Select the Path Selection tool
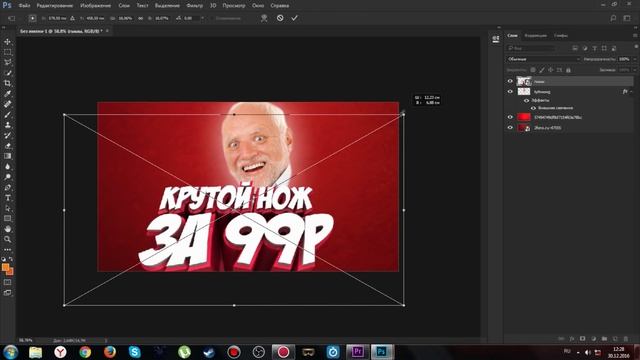The width and height of the screenshot is (640, 360). 7,208
